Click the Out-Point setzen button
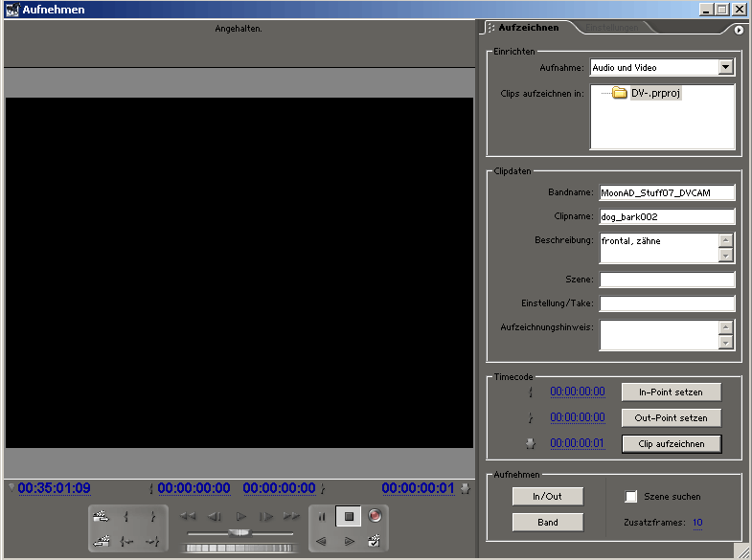The image size is (752, 560). click(x=671, y=417)
